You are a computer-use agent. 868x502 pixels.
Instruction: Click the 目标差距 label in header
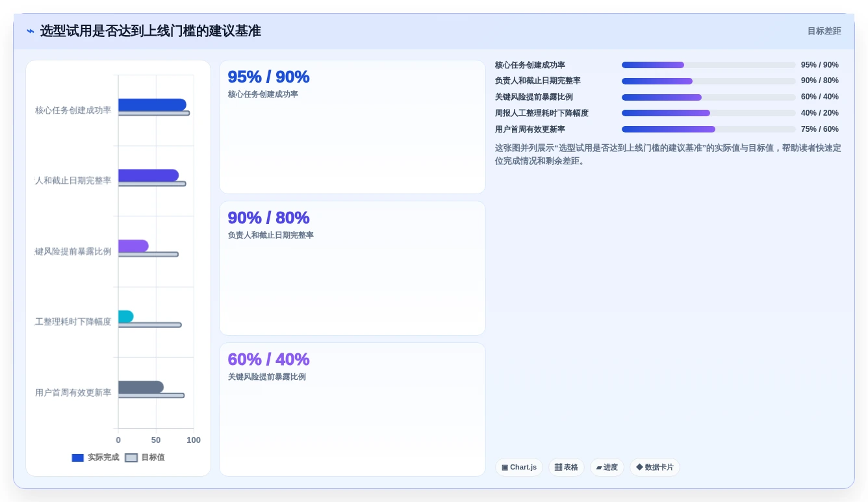824,31
